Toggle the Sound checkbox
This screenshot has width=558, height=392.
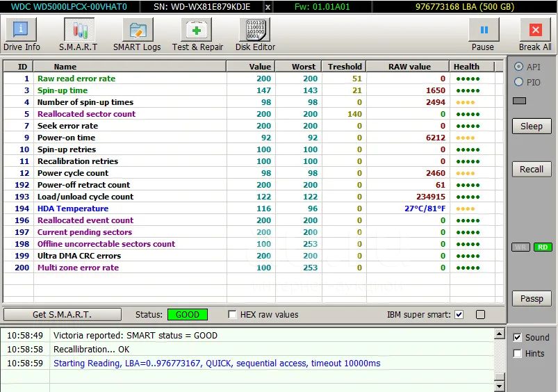pyautogui.click(x=518, y=337)
